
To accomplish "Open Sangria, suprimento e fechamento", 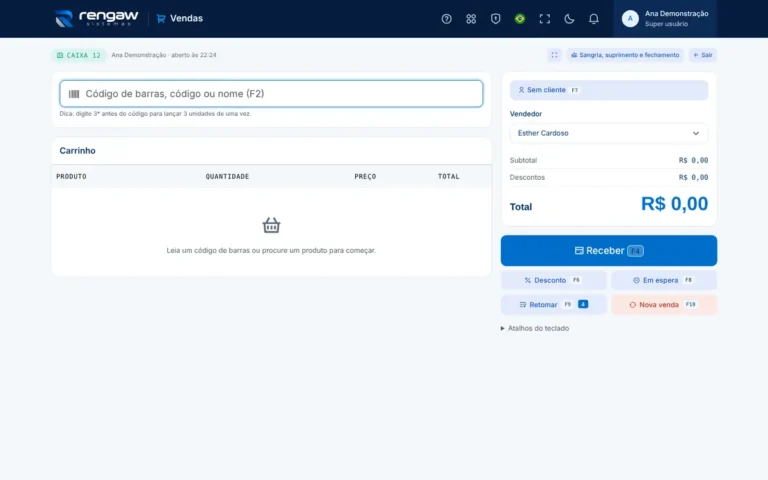I will (625, 55).
